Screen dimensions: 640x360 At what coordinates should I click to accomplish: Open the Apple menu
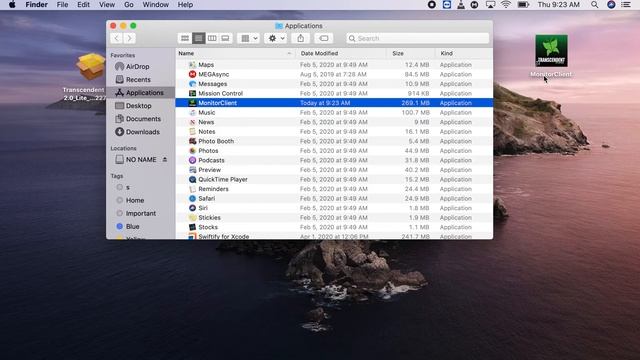click(12, 5)
